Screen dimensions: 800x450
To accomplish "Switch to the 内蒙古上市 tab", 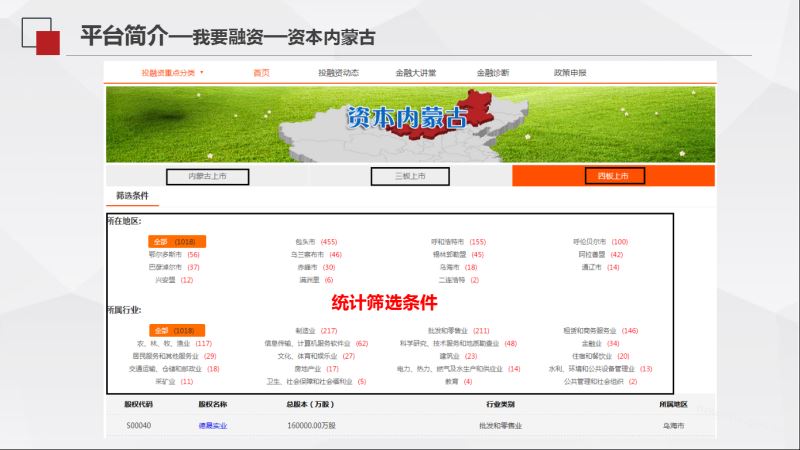I will point(208,176).
